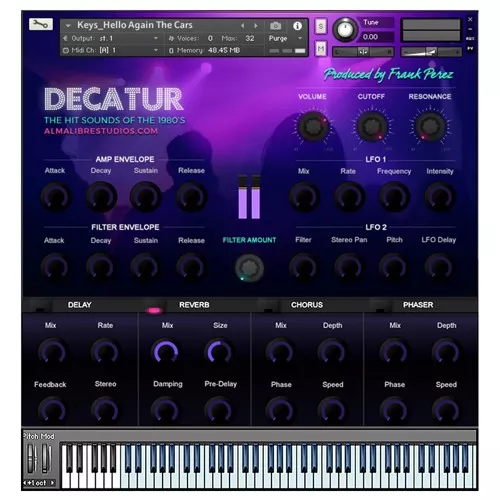The width and height of the screenshot is (500, 500).
Task: Click the Produced by Frank Perez text
Action: click(389, 74)
